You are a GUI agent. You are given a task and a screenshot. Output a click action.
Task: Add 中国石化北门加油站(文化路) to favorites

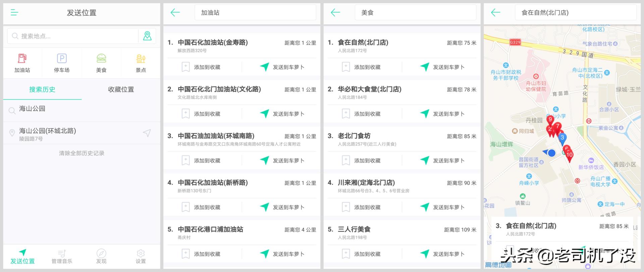pos(201,114)
